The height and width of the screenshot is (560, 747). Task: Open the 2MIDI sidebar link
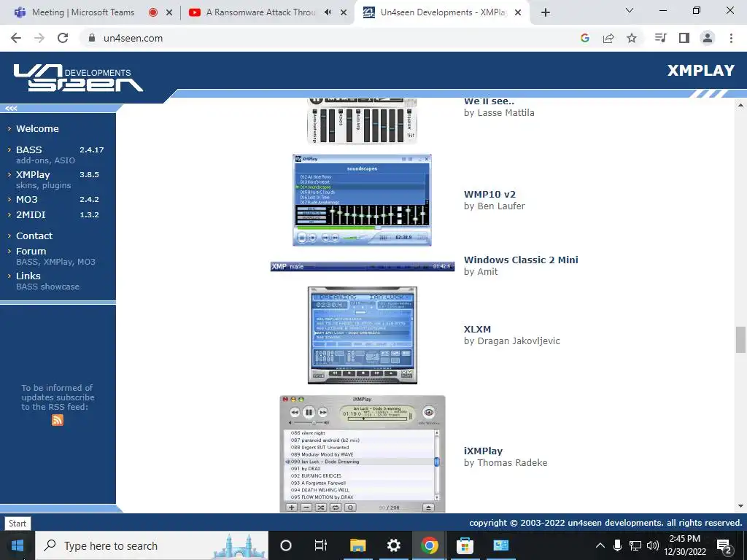tap(31, 214)
